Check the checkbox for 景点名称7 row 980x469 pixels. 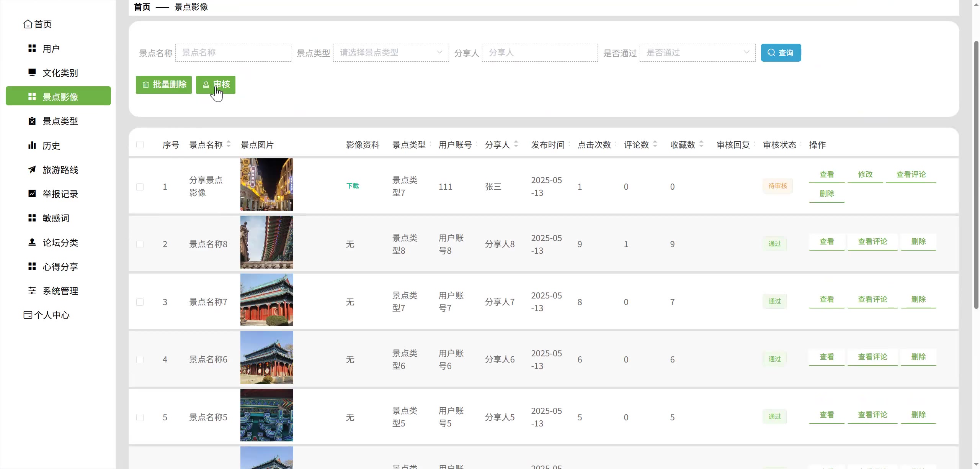pos(140,302)
